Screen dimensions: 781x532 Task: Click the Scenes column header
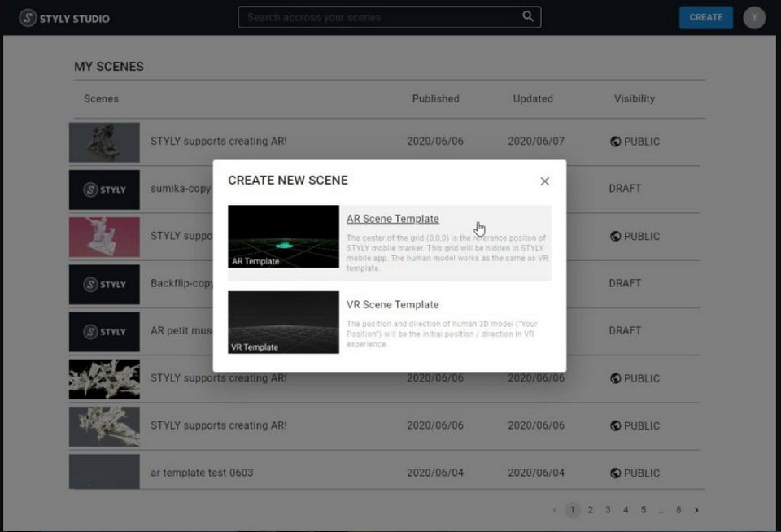coord(101,98)
